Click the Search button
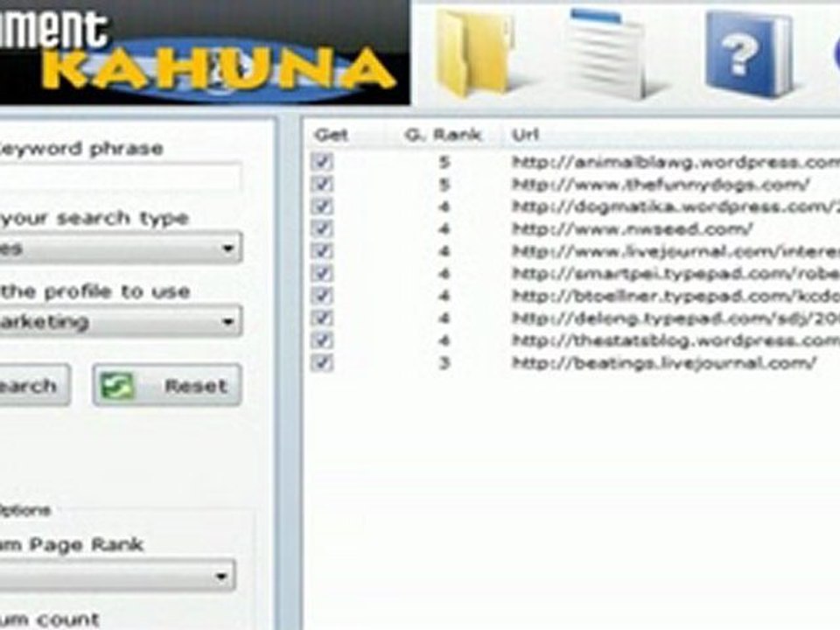The image size is (840, 630). 34,386
